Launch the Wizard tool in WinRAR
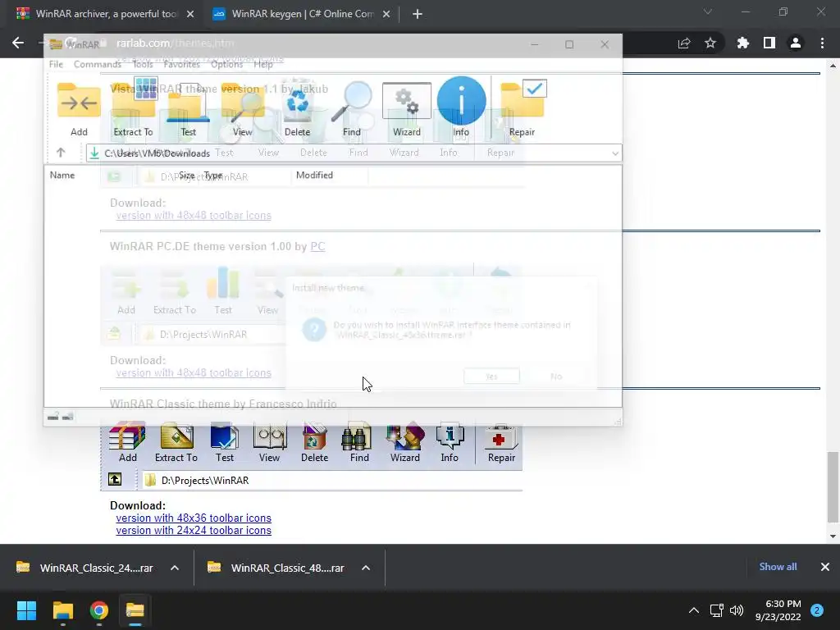Screen dimensions: 840x630 point(407,107)
